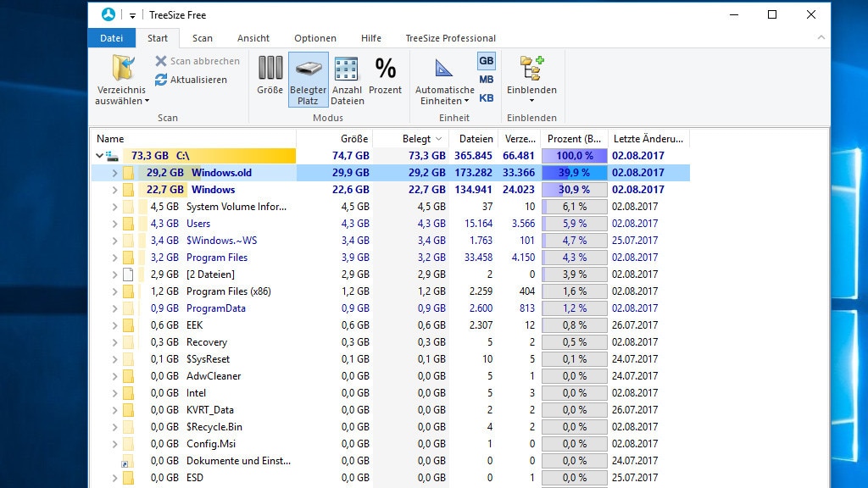The width and height of the screenshot is (868, 488).
Task: Click Scan abbrechen button
Action: click(198, 61)
